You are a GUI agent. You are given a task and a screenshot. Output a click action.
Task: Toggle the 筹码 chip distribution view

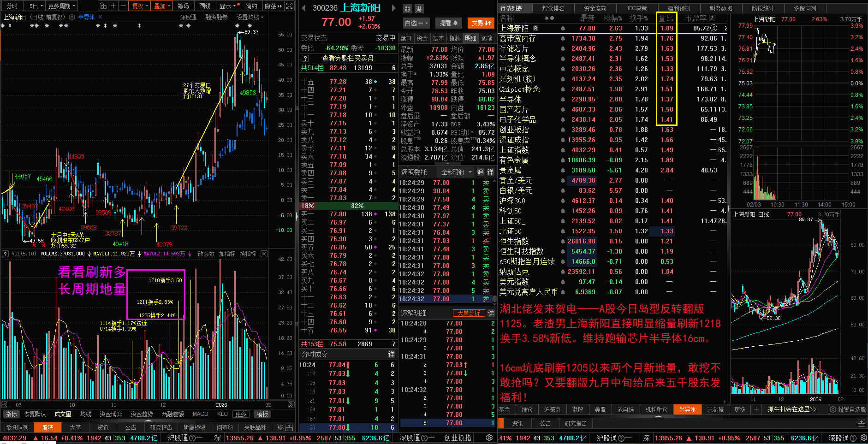click(183, 6)
